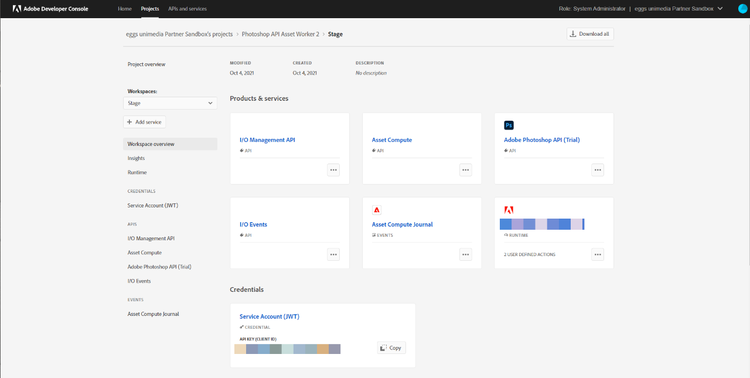
Task: Click the Add service button
Action: pos(144,122)
